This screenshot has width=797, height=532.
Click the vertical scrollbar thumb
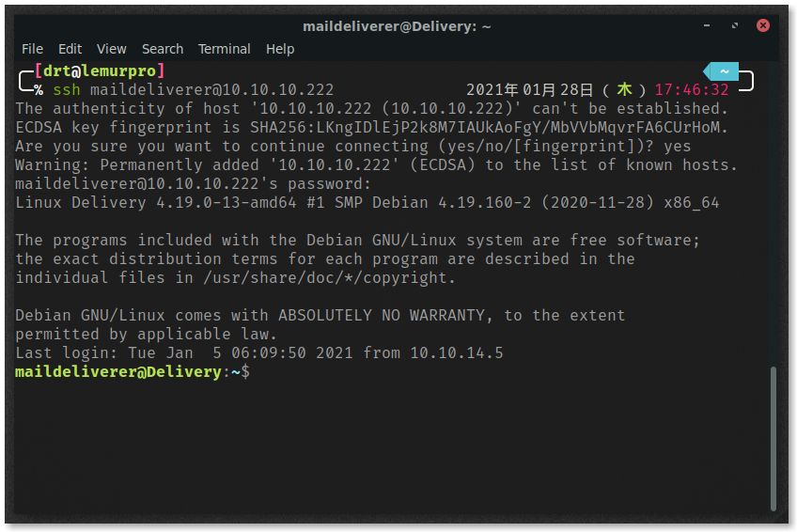pyautogui.click(x=773, y=439)
